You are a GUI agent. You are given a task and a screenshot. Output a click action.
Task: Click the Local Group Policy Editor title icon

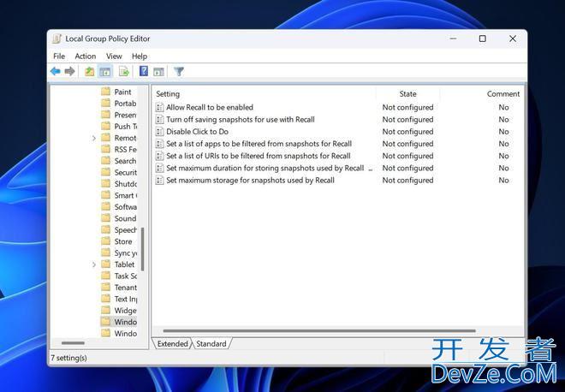pyautogui.click(x=56, y=39)
